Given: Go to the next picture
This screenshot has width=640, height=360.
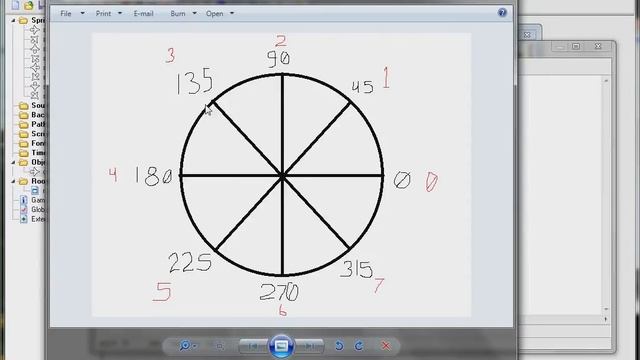Looking at the screenshot, I should tap(309, 347).
